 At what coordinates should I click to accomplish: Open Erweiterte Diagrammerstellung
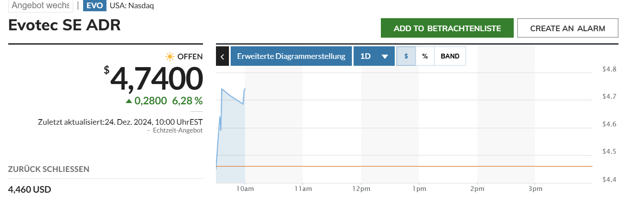point(291,56)
